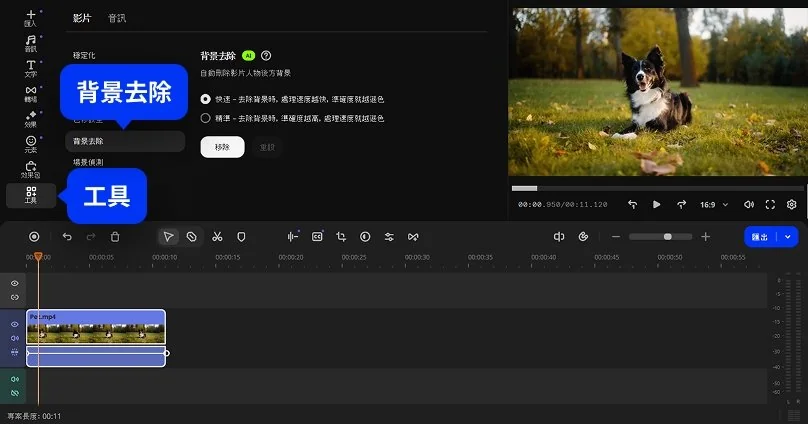808x424 pixels.
Task: Switch to the 音訊 (Audio) tab
Action: (118, 18)
